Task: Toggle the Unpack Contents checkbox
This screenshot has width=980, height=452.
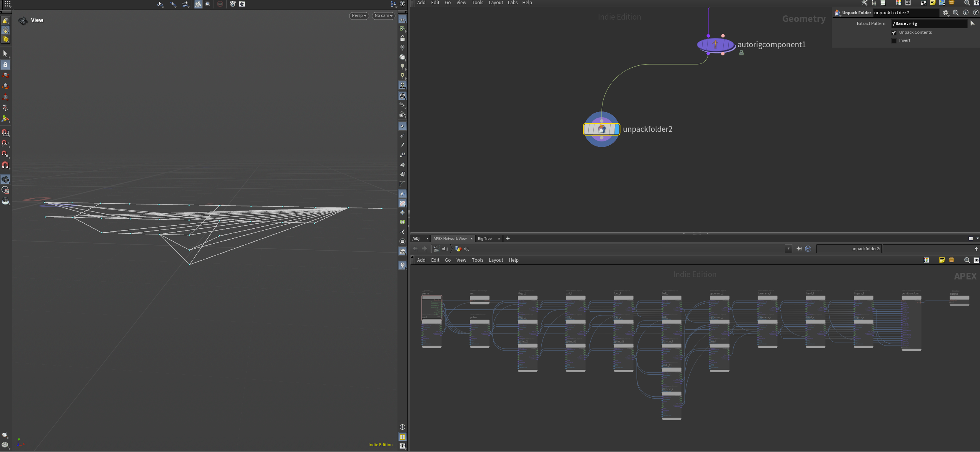Action: point(894,32)
